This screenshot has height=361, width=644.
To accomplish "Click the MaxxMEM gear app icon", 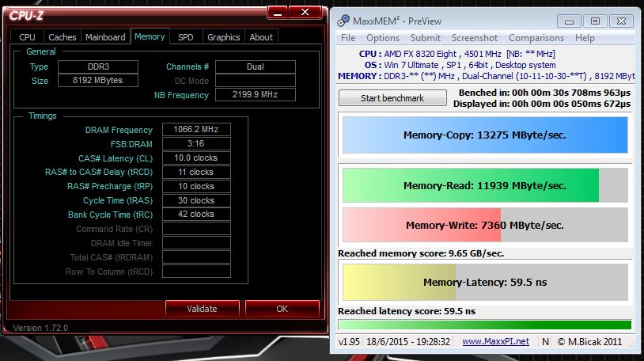I will pyautogui.click(x=343, y=21).
